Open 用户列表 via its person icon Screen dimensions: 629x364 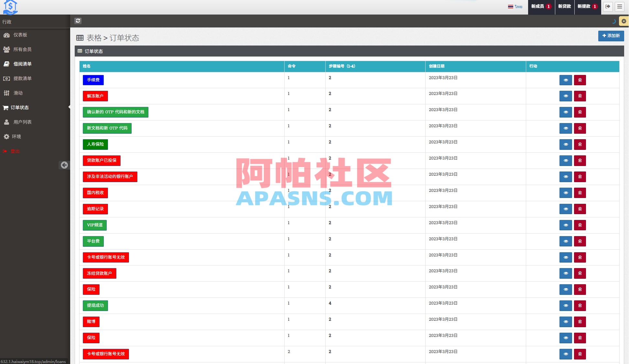[x=7, y=122]
